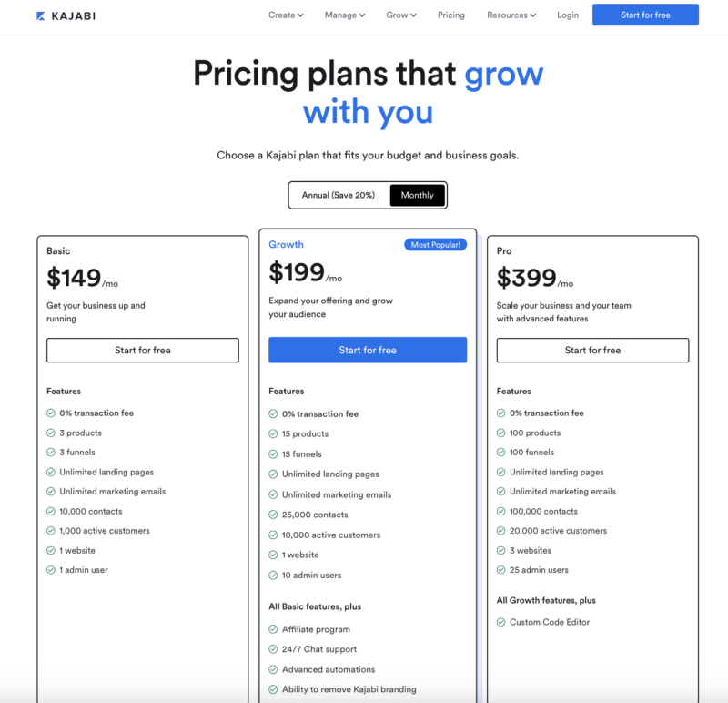Expand the Resources dropdown menu
728x703 pixels.
[x=511, y=15]
